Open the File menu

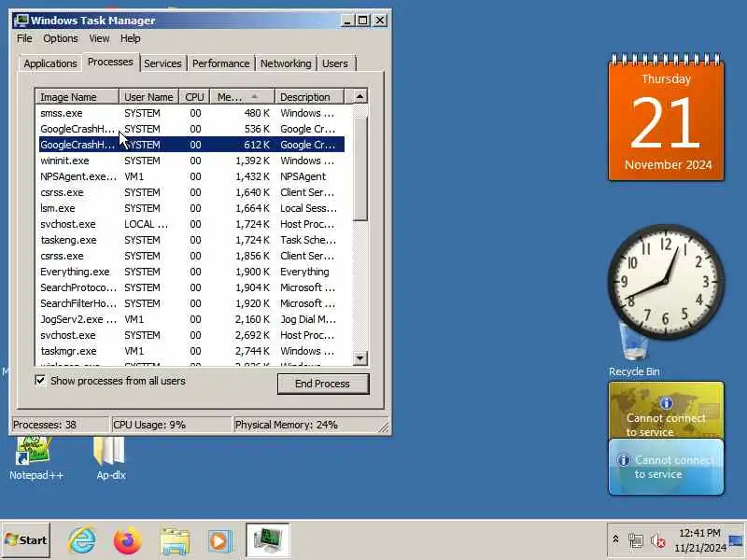tap(24, 38)
